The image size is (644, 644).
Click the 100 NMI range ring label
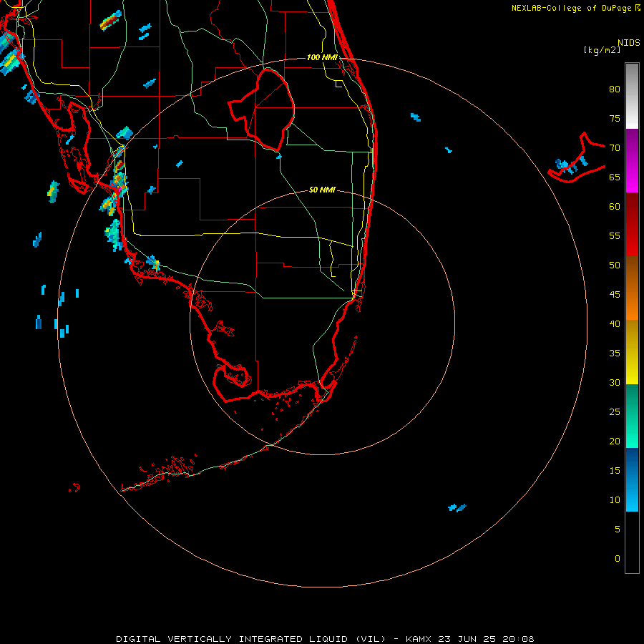322,57
